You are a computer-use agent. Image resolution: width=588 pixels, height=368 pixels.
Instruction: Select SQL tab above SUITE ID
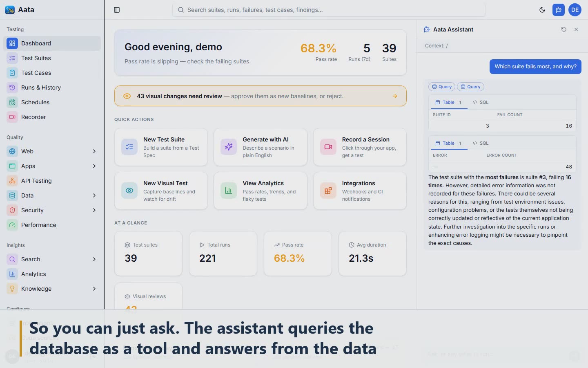click(481, 102)
